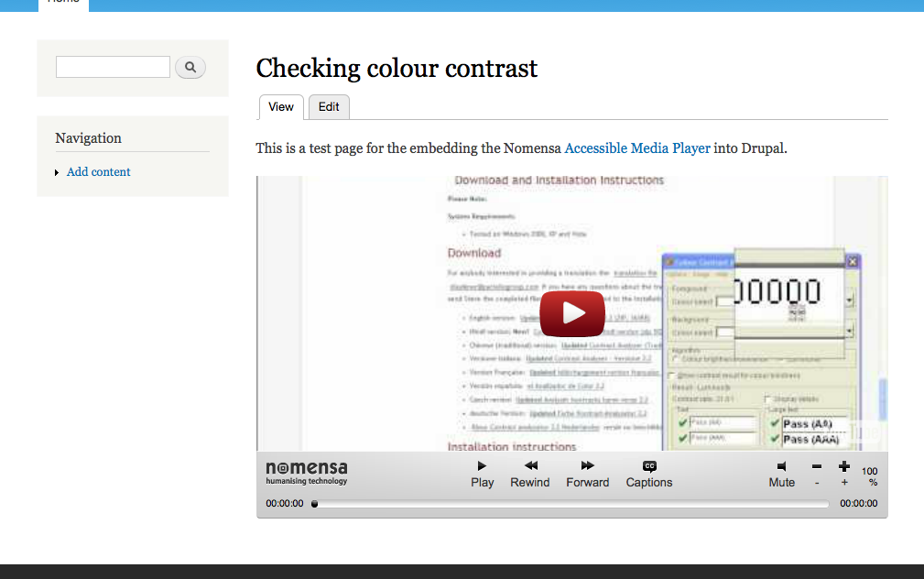Increase volume with plus button
Screen dimensions: 924x579
844,474
